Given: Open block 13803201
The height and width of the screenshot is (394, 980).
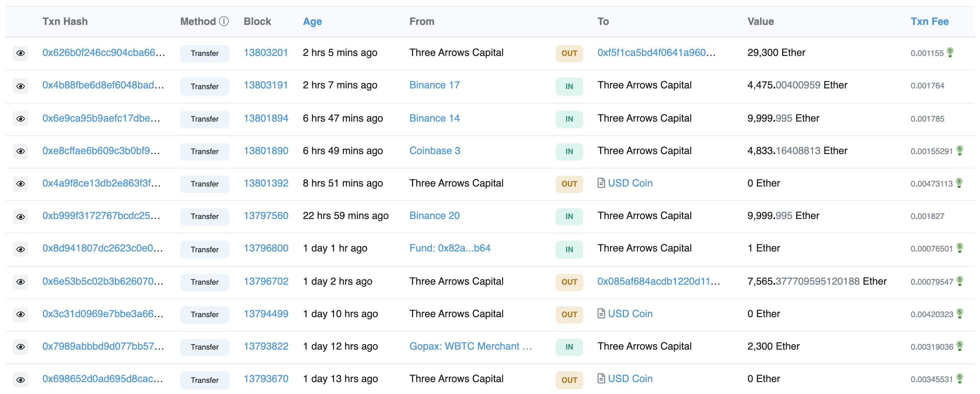Looking at the screenshot, I should coord(266,53).
